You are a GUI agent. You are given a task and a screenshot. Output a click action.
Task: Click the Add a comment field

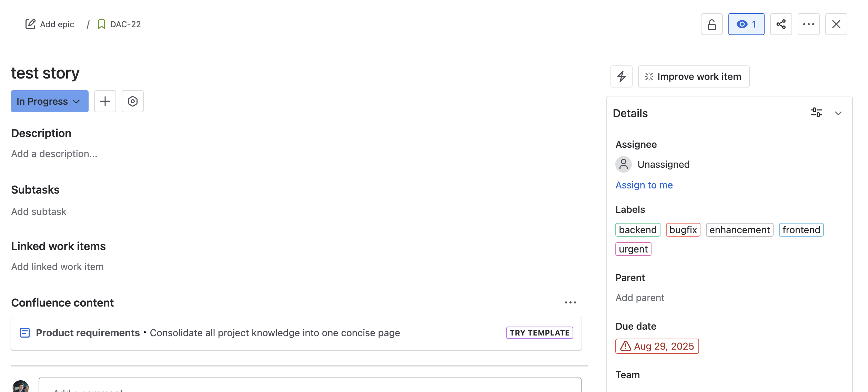coord(310,385)
